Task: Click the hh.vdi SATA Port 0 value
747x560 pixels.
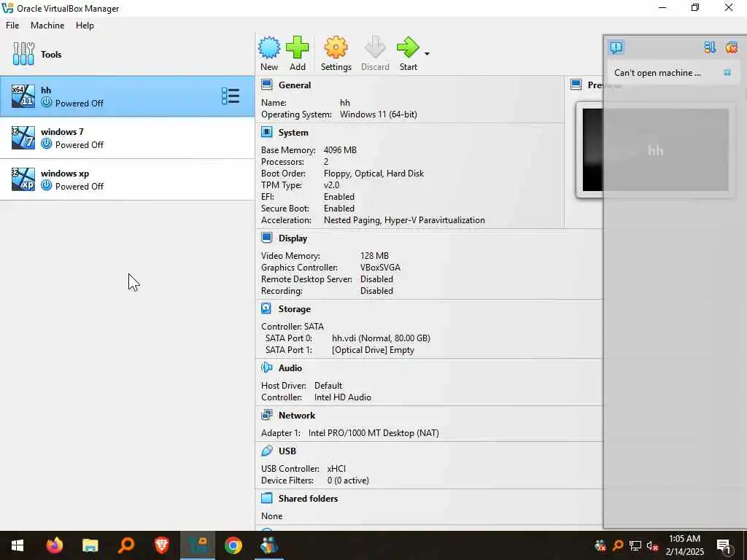Action: 381,338
